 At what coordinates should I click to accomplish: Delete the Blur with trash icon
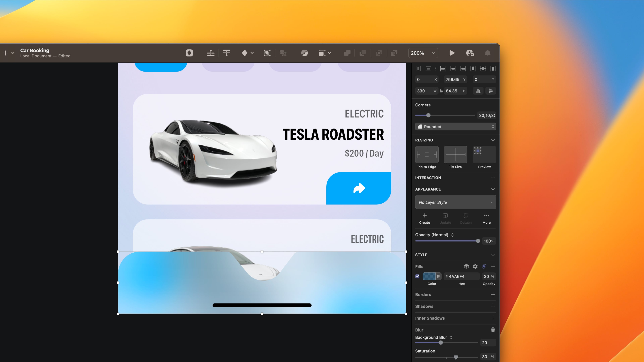[x=493, y=330]
